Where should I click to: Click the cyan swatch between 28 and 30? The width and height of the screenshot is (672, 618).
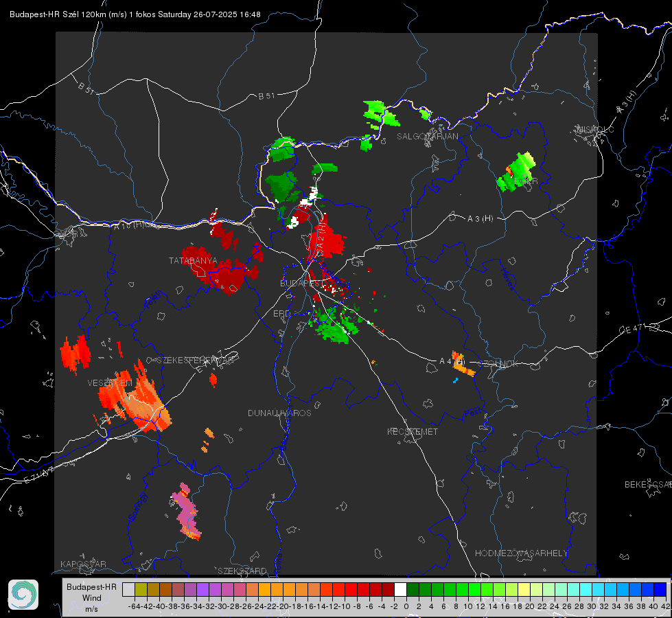point(586,589)
